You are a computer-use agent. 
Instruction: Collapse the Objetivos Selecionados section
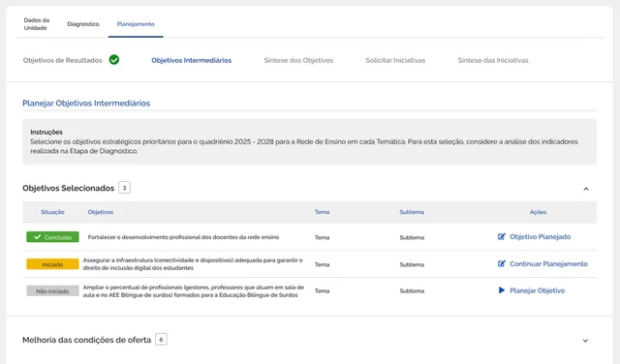click(585, 189)
